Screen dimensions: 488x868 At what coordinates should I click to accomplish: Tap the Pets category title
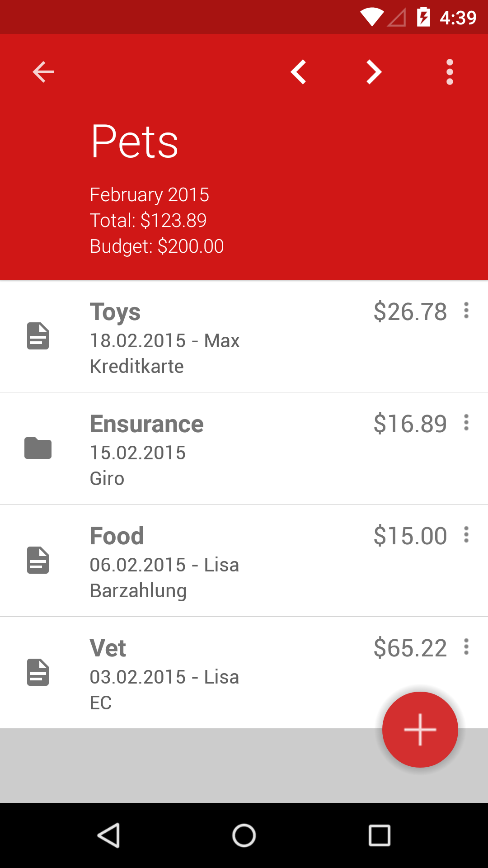135,142
